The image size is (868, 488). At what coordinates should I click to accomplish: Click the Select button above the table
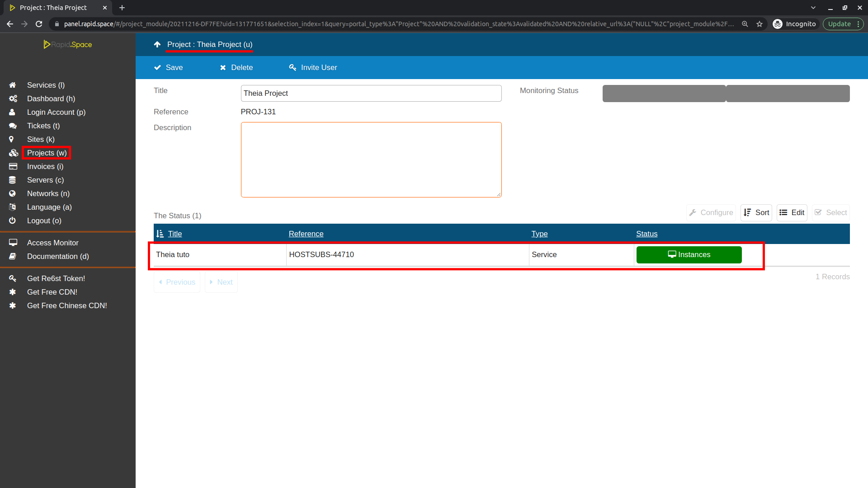coord(831,212)
